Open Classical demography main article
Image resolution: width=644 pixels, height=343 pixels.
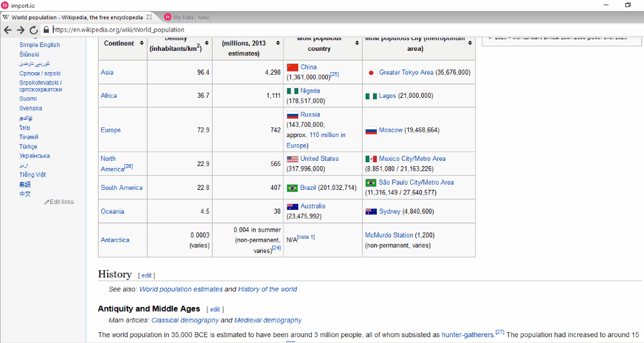pyautogui.click(x=185, y=320)
